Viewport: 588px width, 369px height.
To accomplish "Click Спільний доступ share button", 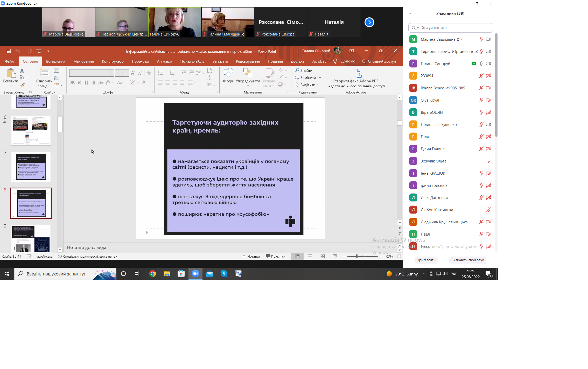I will coord(379,61).
